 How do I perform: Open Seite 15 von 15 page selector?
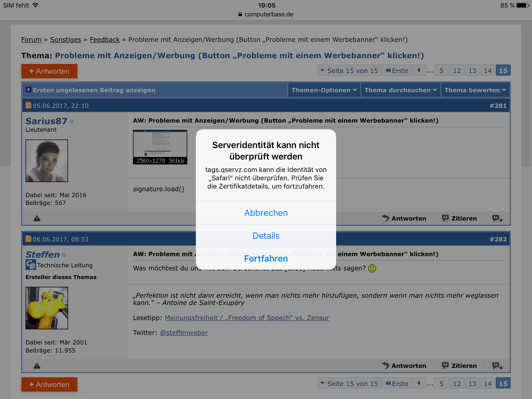(x=349, y=71)
